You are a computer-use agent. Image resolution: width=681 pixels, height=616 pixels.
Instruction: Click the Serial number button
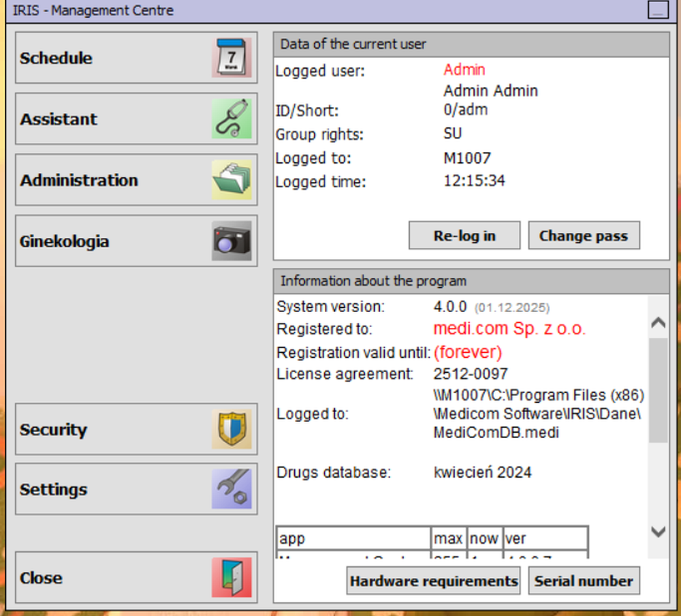tap(584, 581)
